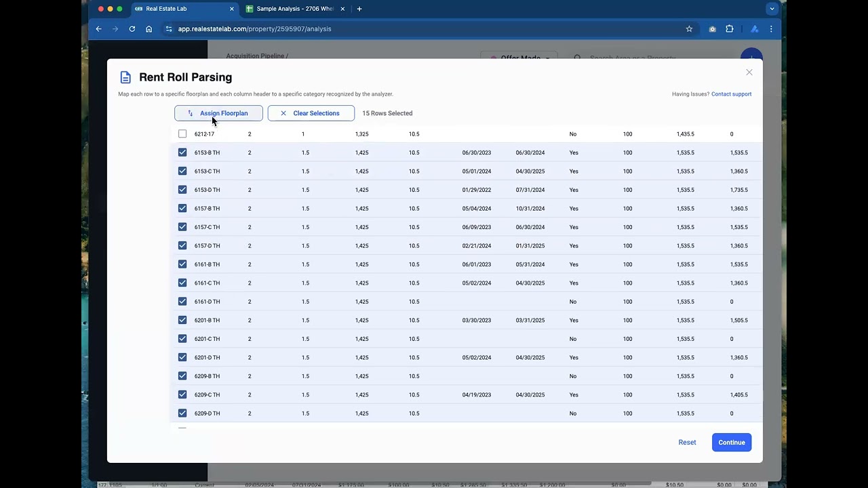Image resolution: width=868 pixels, height=488 pixels.
Task: Bookmark this page with the star icon
Action: coord(689,29)
